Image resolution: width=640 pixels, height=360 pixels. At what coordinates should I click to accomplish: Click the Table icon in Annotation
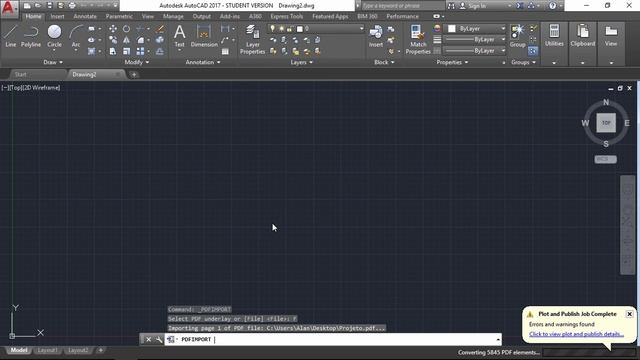225,51
